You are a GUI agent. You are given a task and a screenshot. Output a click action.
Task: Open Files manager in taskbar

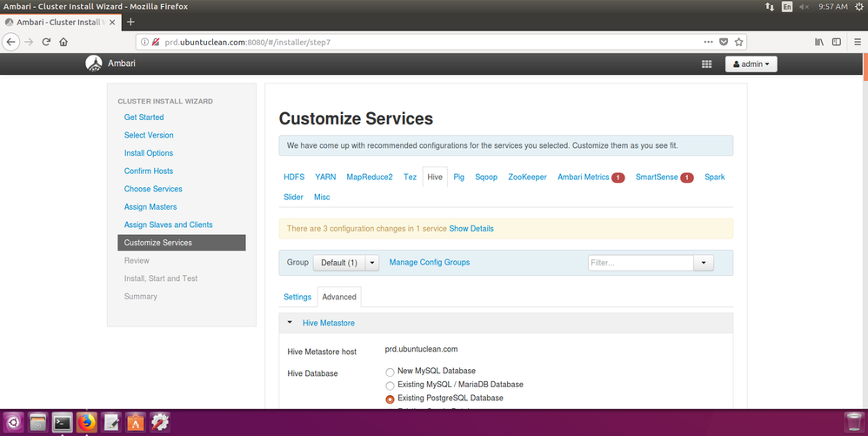37,423
